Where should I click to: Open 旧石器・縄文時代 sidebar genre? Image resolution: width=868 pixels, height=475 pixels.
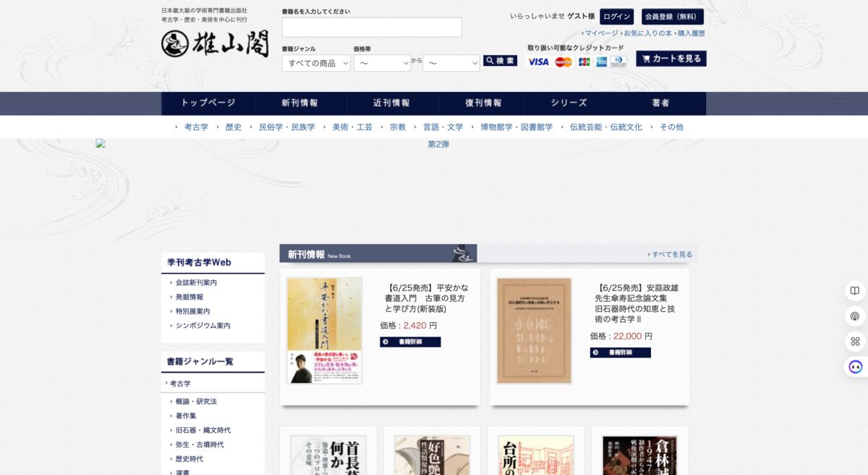pyautogui.click(x=203, y=430)
